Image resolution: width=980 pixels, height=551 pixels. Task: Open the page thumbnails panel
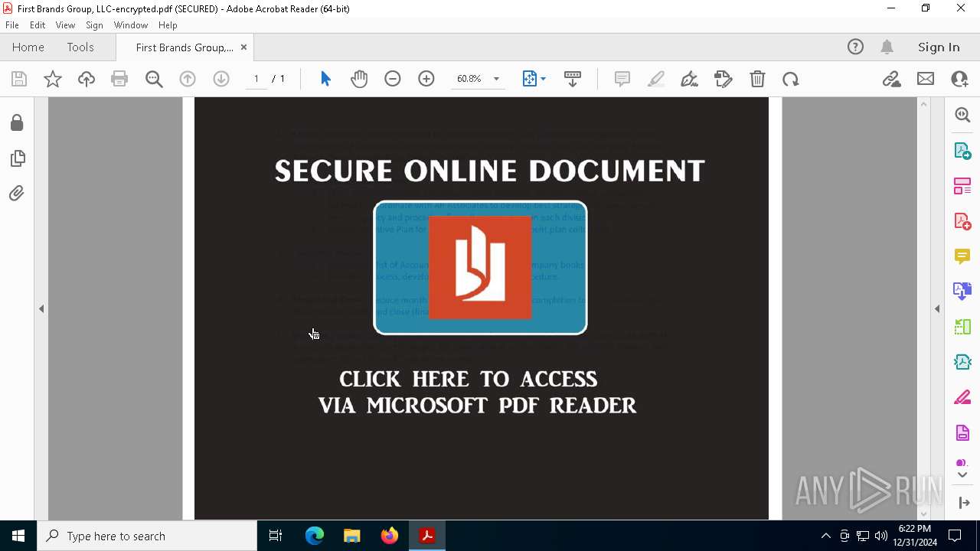click(x=17, y=158)
